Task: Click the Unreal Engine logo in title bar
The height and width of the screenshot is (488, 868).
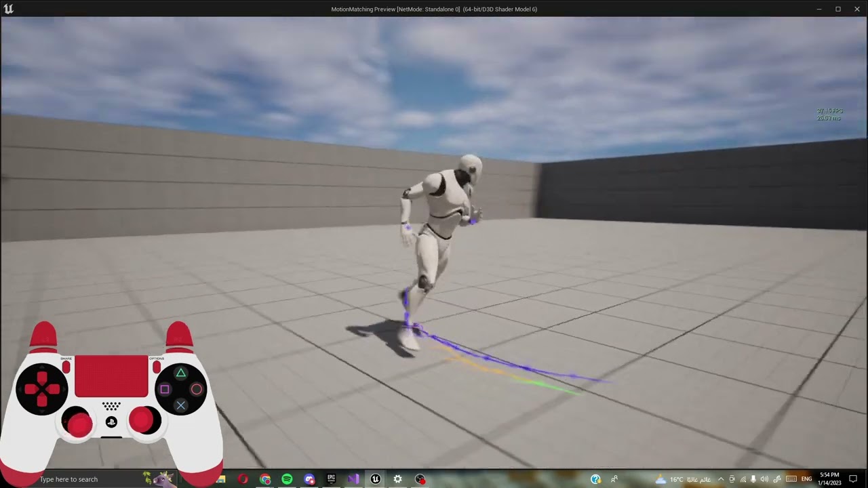Action: [8, 9]
